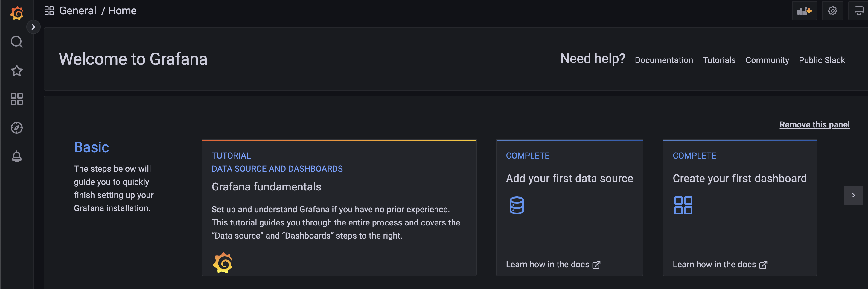
Task: Open dashboard settings gear icon
Action: (x=832, y=11)
